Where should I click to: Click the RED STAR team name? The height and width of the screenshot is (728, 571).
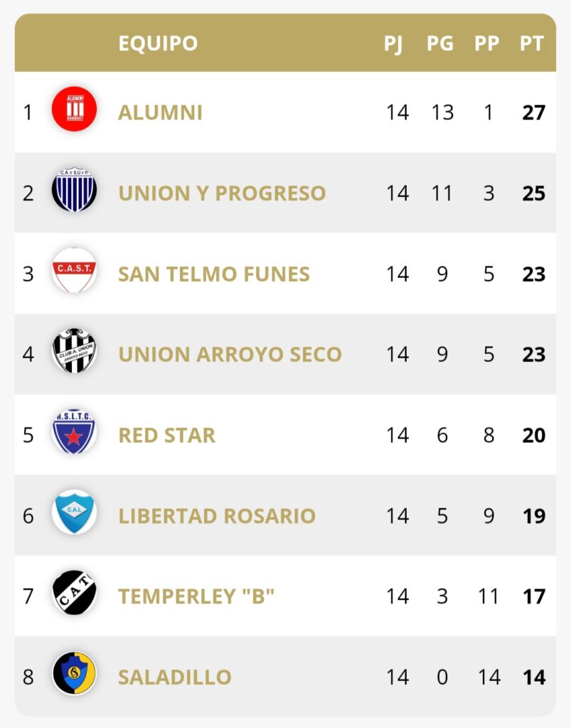pyautogui.click(x=166, y=435)
